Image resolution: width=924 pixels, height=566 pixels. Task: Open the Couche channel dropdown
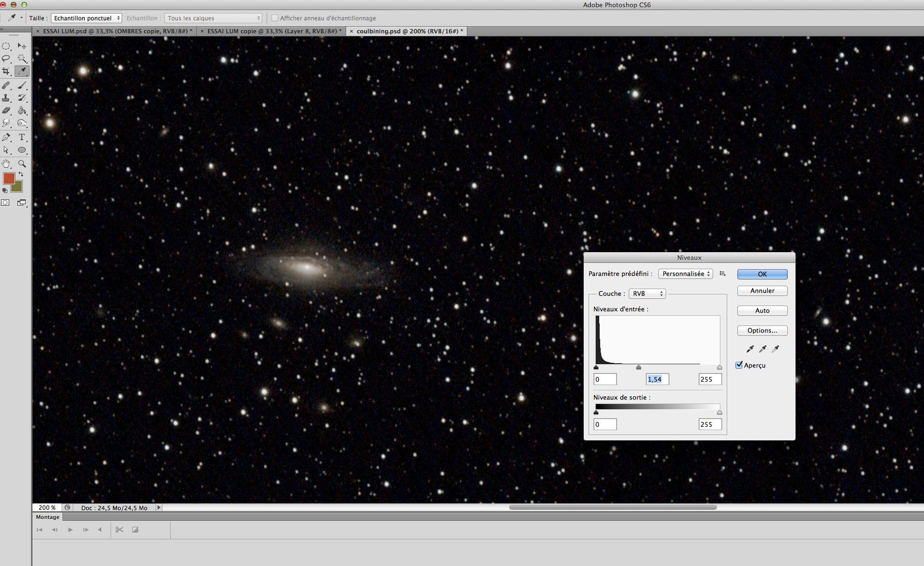[647, 294]
